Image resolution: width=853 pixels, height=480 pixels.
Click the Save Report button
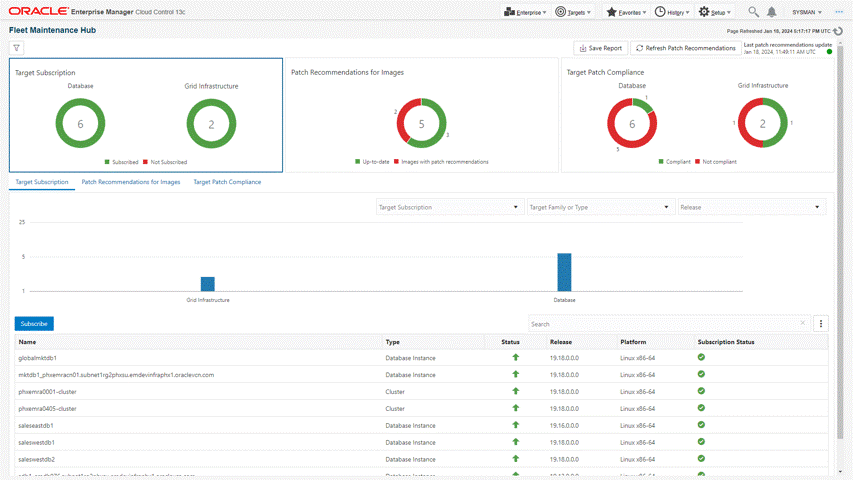coord(600,48)
